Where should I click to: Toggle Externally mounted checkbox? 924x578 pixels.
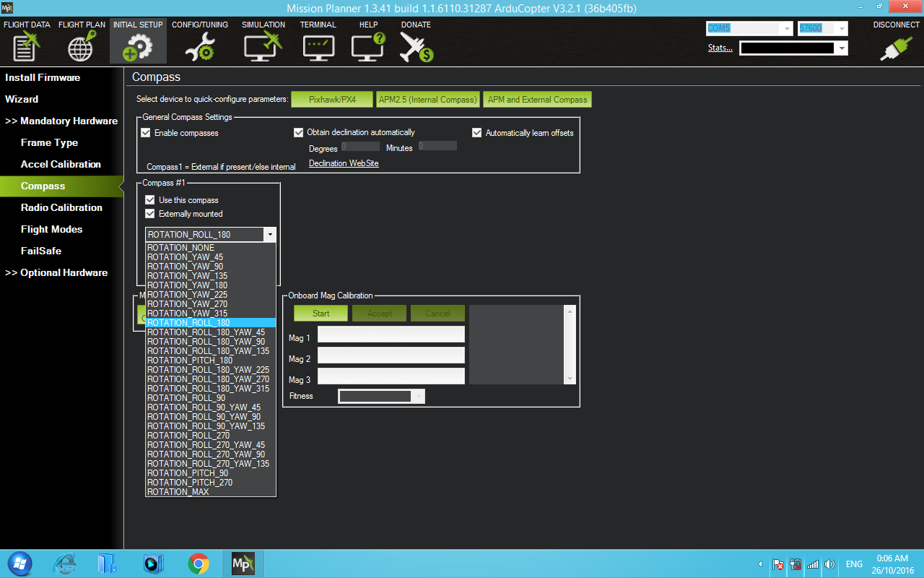click(150, 214)
